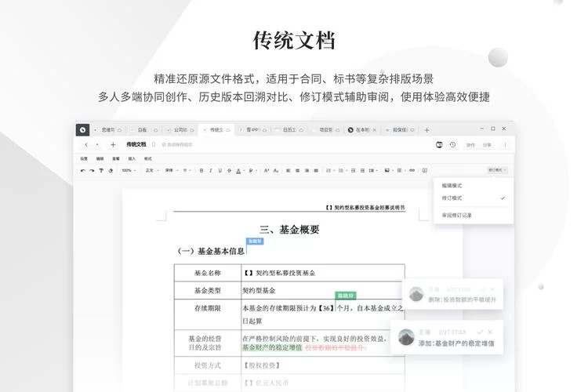Viewport: 588px width, 392px height.
Task: Justify text alignment
Action: pos(316,171)
